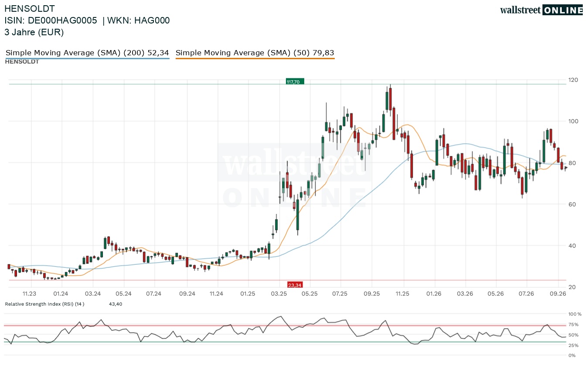This screenshot has height=367, width=588.
Task: Click the 01.26 date axis label
Action: point(434,293)
